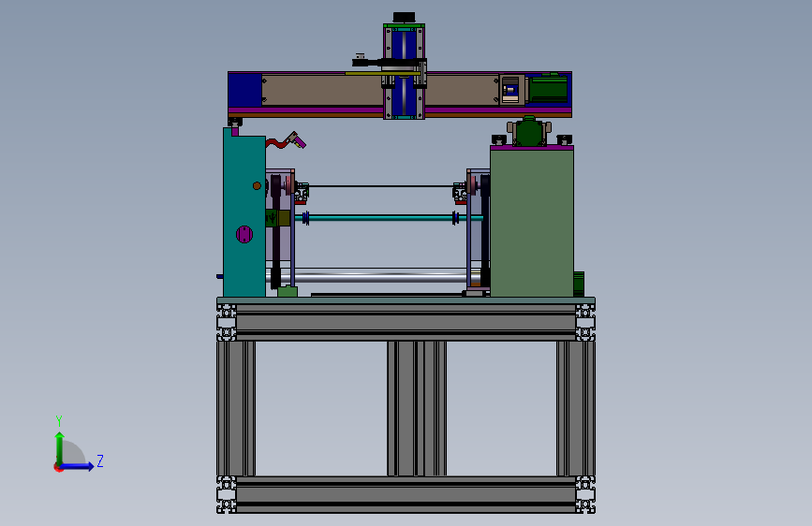Select the thin black wire between the spindles
The height and width of the screenshot is (526, 812).
381,186
